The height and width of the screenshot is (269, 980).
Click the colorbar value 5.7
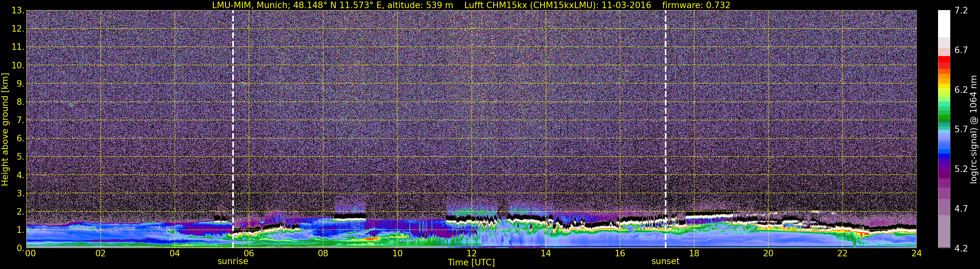coord(961,130)
